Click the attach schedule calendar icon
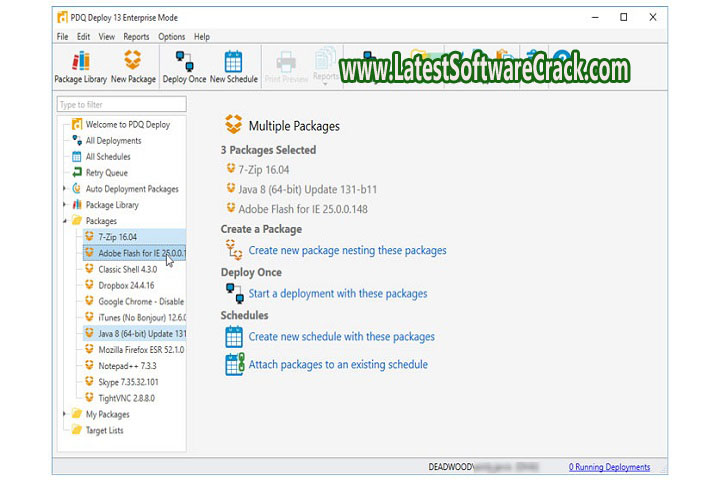The width and height of the screenshot is (720, 480). [x=234, y=365]
